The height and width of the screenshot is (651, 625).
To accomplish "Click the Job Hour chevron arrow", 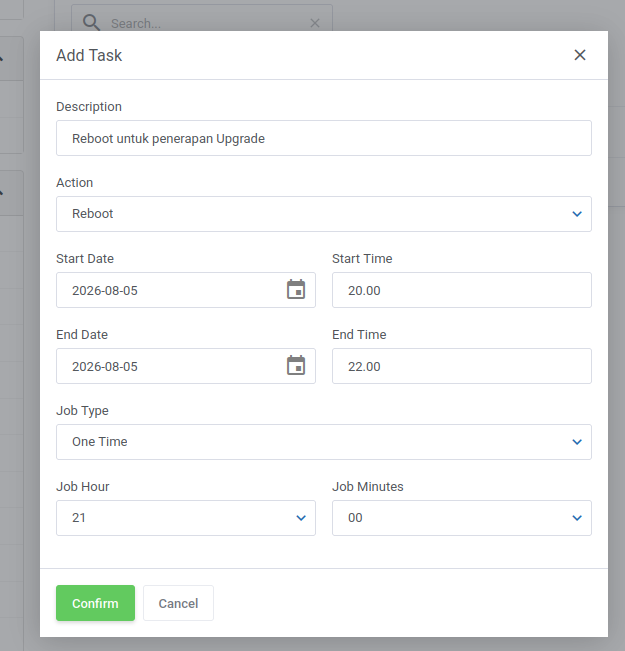I will coord(301,518).
